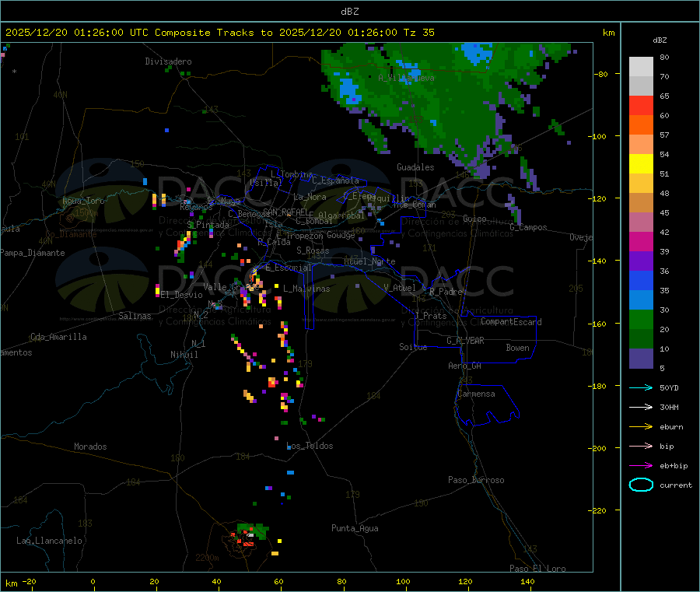
Task: Click the large blue echo core near A_Villanueva
Action: click(349, 89)
